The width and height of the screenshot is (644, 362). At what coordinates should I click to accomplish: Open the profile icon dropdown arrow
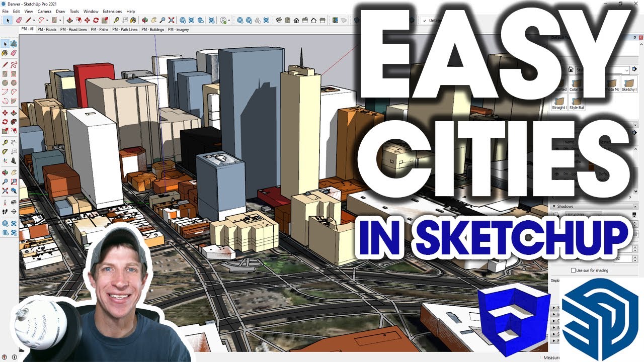point(229,20)
